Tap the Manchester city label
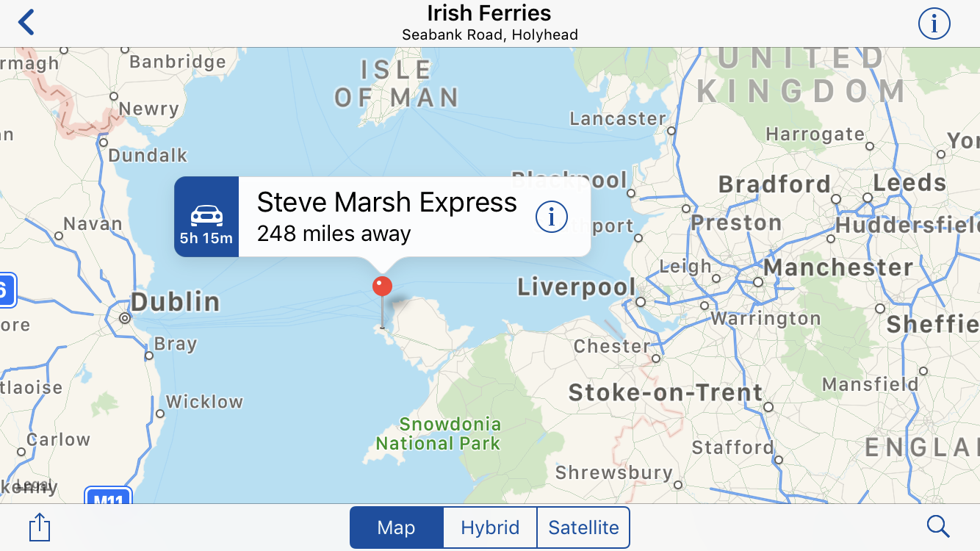Image resolution: width=980 pixels, height=551 pixels. tap(838, 267)
